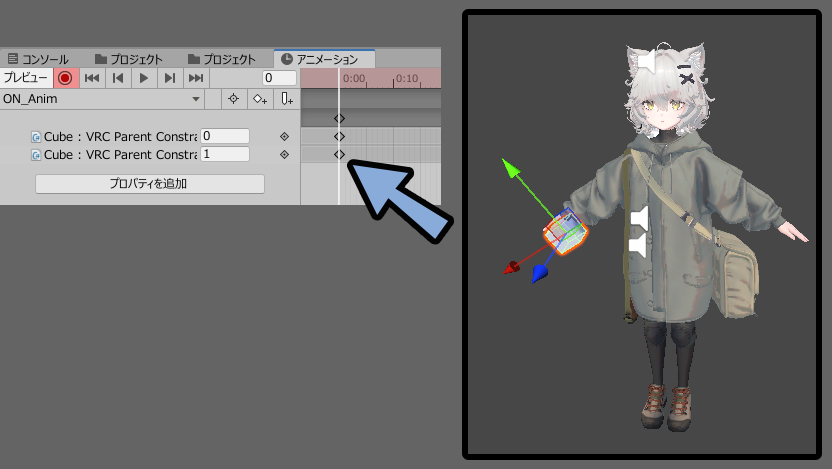Click the constraint icon of second Cube property
Screen dimensions: 832x469
click(x=36, y=155)
